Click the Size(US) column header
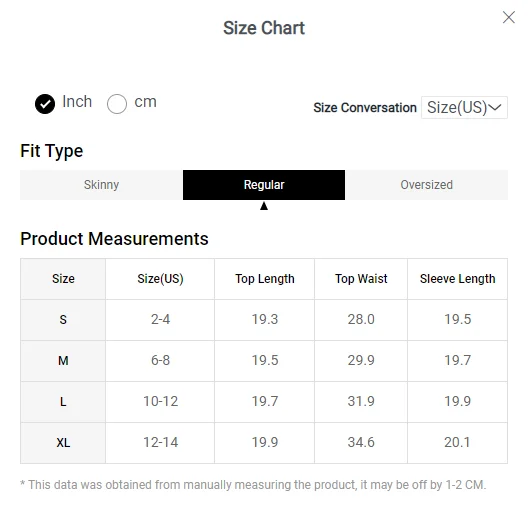531x511 pixels. (x=160, y=279)
